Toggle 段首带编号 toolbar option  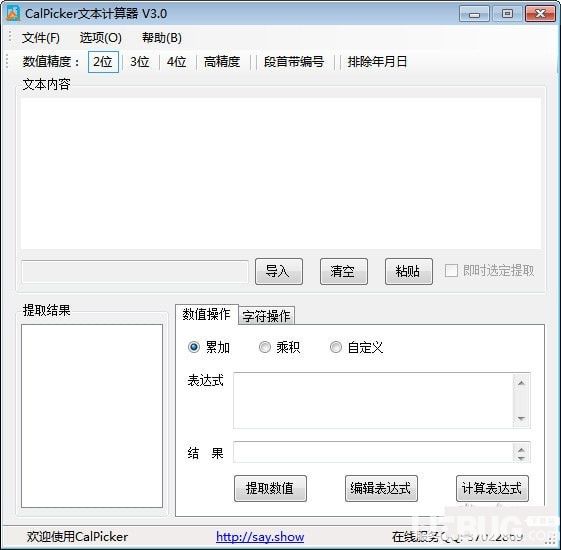[x=294, y=62]
